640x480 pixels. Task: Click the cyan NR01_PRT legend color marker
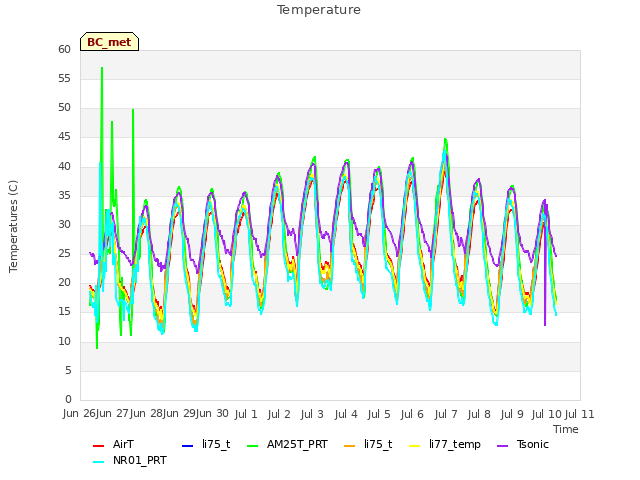99,462
